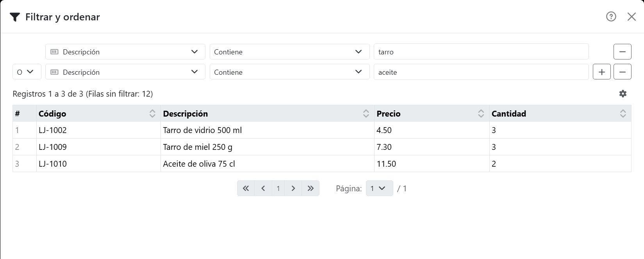Add a new filter row with plus

602,72
